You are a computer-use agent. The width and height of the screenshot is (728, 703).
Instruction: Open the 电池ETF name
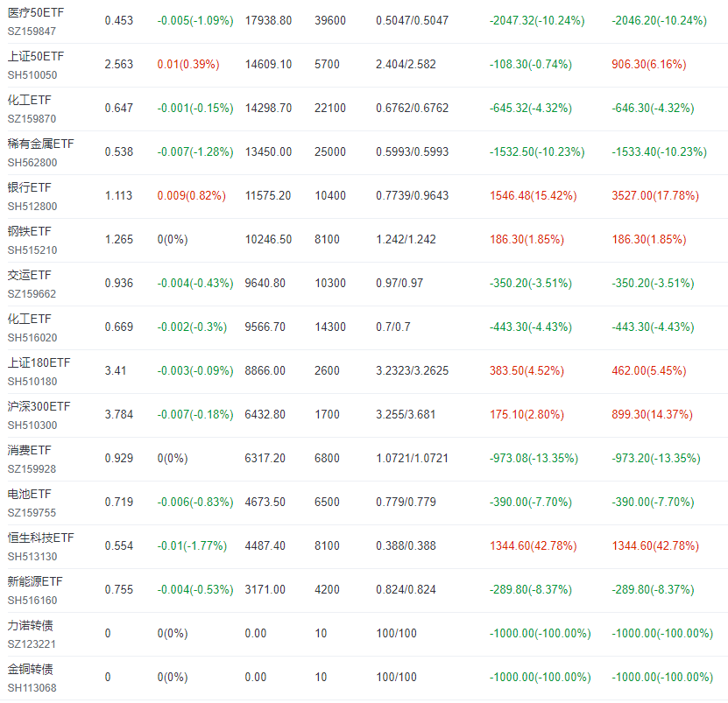pos(29,494)
